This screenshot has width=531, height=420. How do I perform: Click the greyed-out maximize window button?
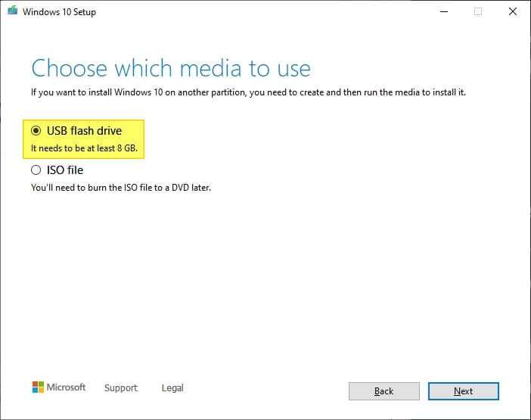point(478,11)
